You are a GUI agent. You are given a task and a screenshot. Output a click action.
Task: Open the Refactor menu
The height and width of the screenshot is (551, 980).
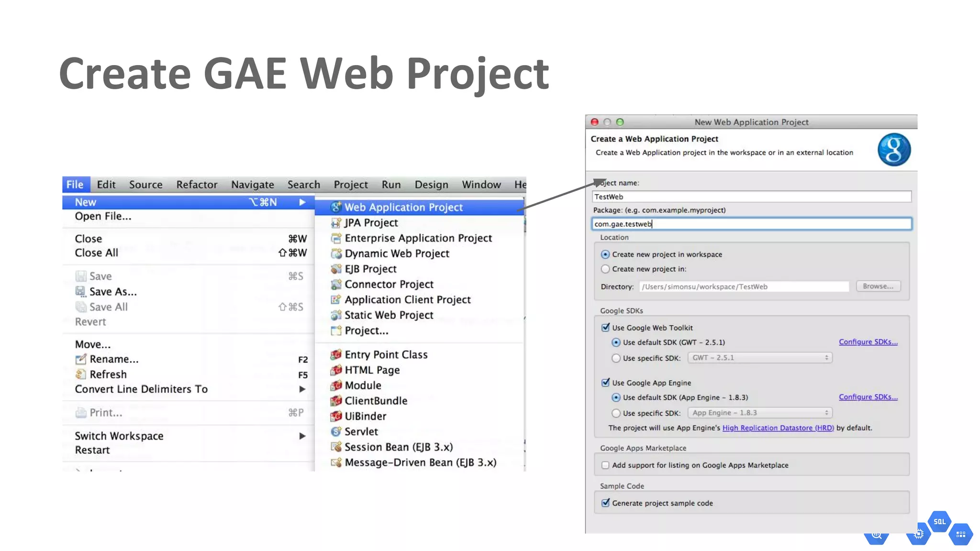197,185
